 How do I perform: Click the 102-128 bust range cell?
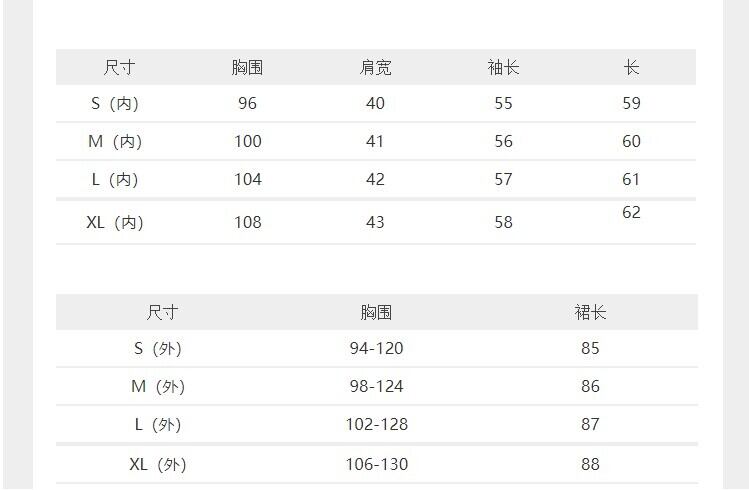click(376, 424)
